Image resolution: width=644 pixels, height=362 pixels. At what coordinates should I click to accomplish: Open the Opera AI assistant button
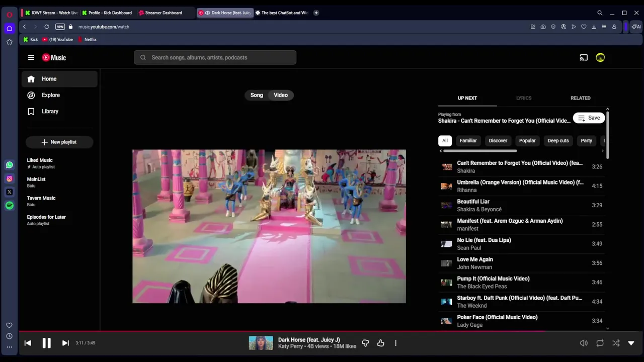point(636,27)
